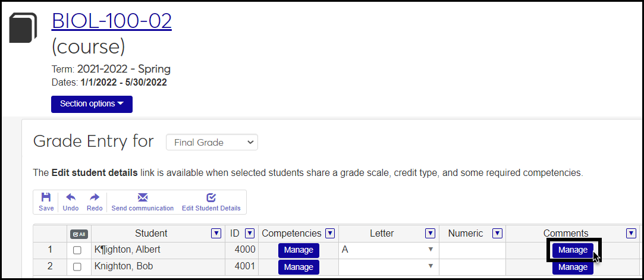This screenshot has width=644, height=280.
Task: Open the ID column filter arrow
Action: pos(250,234)
